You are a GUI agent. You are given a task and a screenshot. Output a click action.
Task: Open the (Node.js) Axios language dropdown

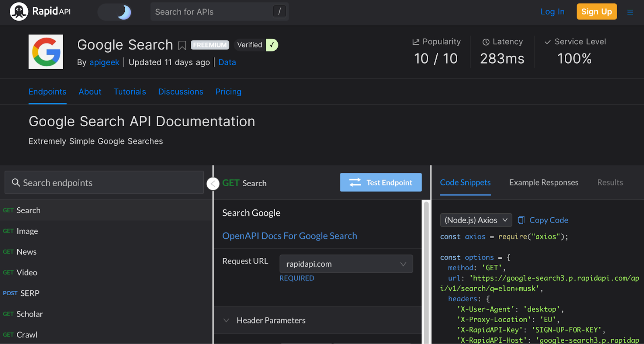coord(476,220)
